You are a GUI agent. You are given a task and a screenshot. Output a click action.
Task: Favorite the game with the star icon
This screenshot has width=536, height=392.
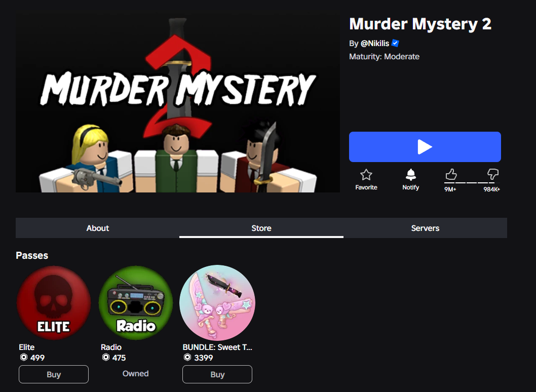tap(366, 175)
